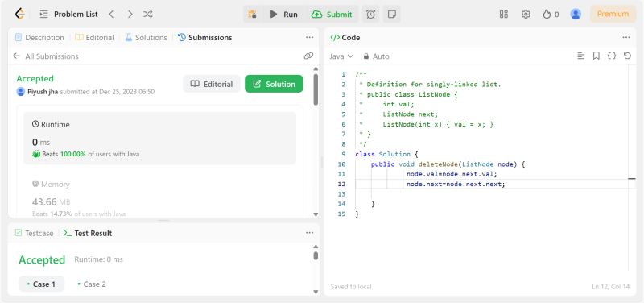The image size is (644, 303).
Task: Click the streak flame counter
Action: pos(551,14)
